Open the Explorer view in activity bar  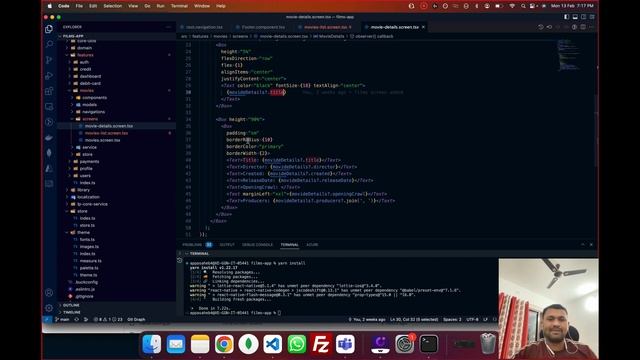tap(49, 29)
